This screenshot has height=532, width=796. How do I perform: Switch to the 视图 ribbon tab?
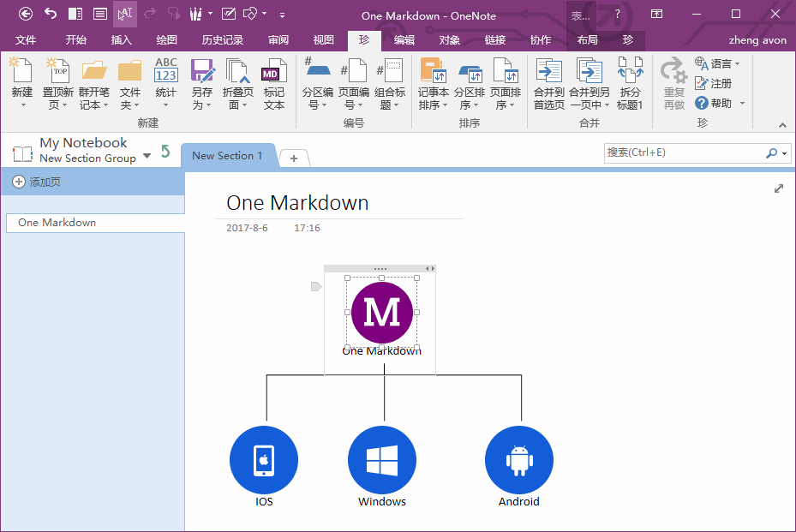323,40
